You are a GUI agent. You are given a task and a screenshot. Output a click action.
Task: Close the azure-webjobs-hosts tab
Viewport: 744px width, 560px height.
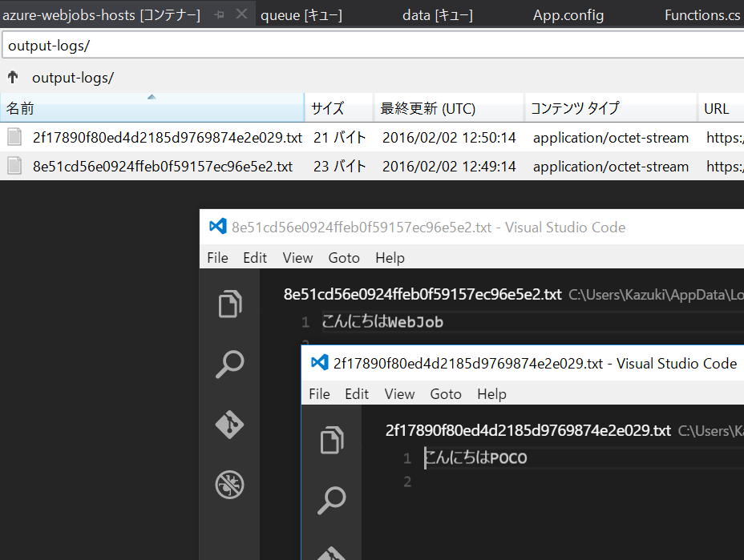pyautogui.click(x=241, y=14)
